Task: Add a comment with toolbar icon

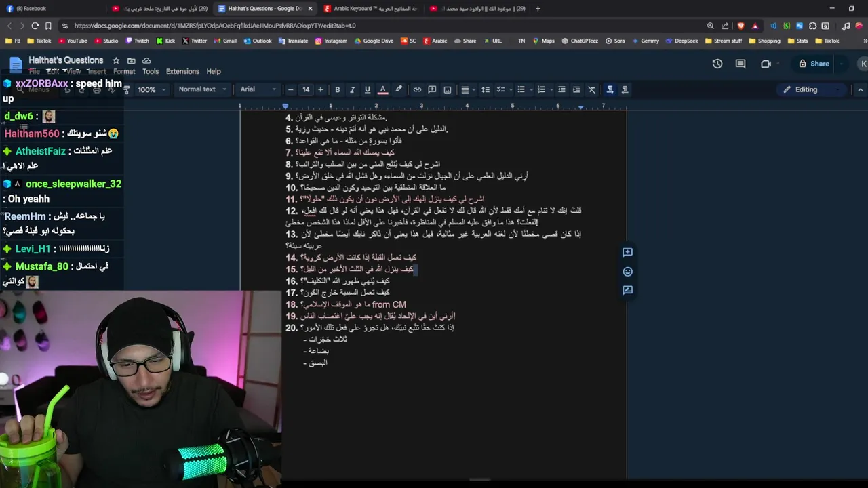Action: [x=432, y=89]
